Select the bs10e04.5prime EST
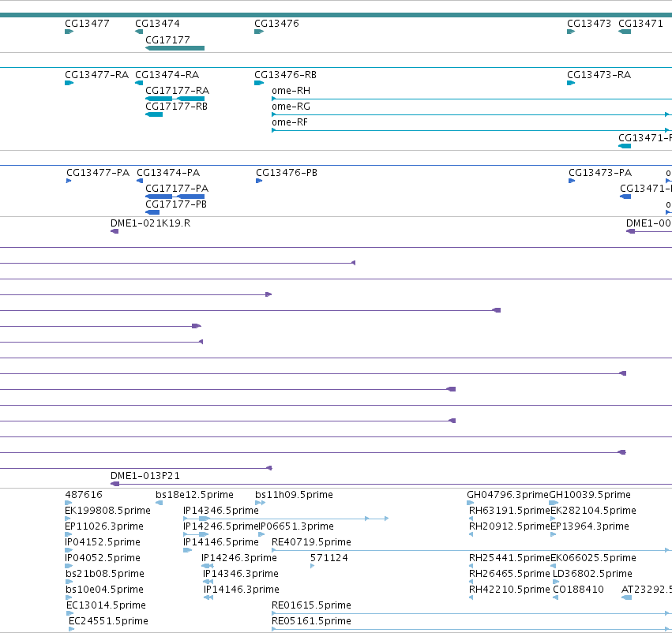This screenshot has width=672, height=633. [x=104, y=590]
